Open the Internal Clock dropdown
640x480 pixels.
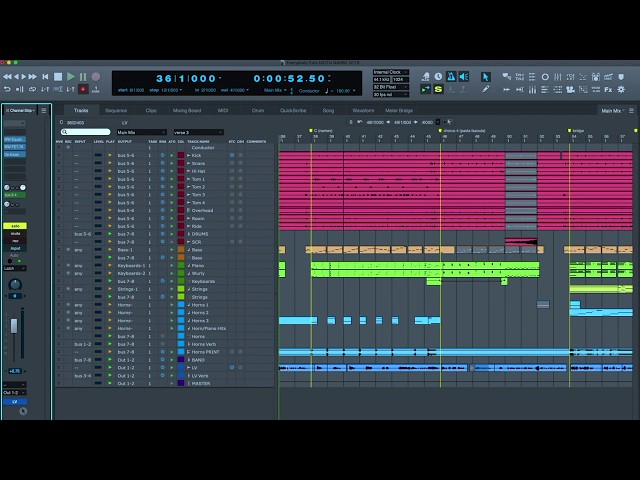[391, 72]
